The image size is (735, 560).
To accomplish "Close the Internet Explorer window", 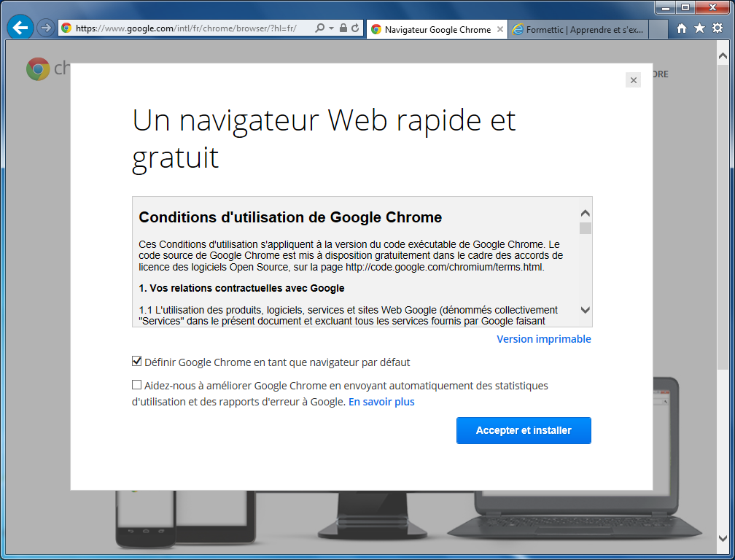I will click(712, 7).
